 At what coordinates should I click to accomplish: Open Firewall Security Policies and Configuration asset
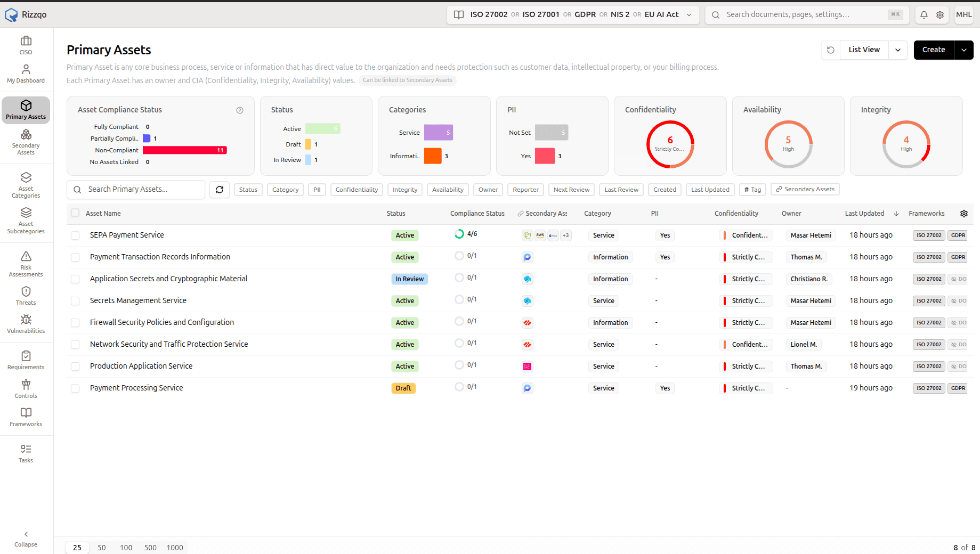pyautogui.click(x=162, y=322)
